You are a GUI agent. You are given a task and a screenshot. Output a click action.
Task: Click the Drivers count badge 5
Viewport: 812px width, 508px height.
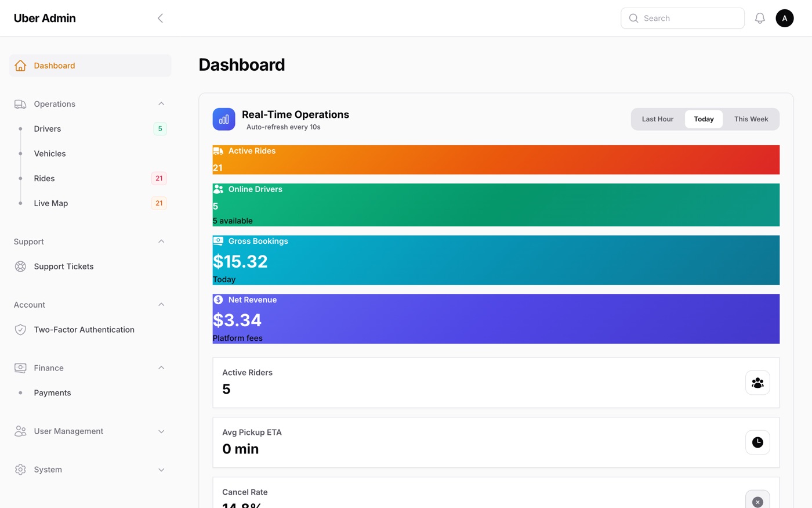(160, 129)
